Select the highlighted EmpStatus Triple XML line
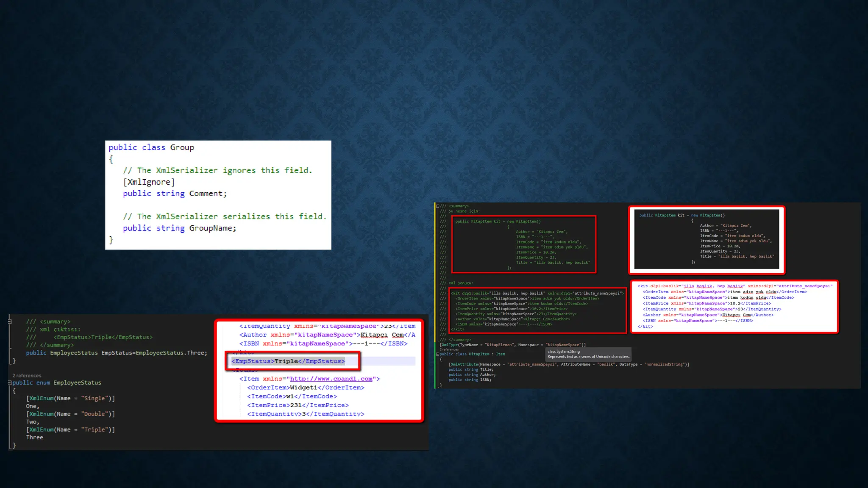Screen dimensions: 868x488 tap(288, 361)
